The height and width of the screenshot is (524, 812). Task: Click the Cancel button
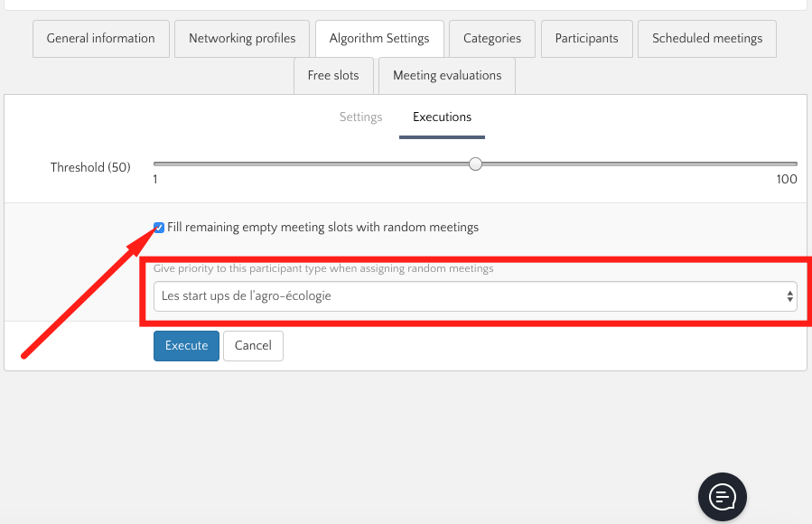[x=253, y=346]
